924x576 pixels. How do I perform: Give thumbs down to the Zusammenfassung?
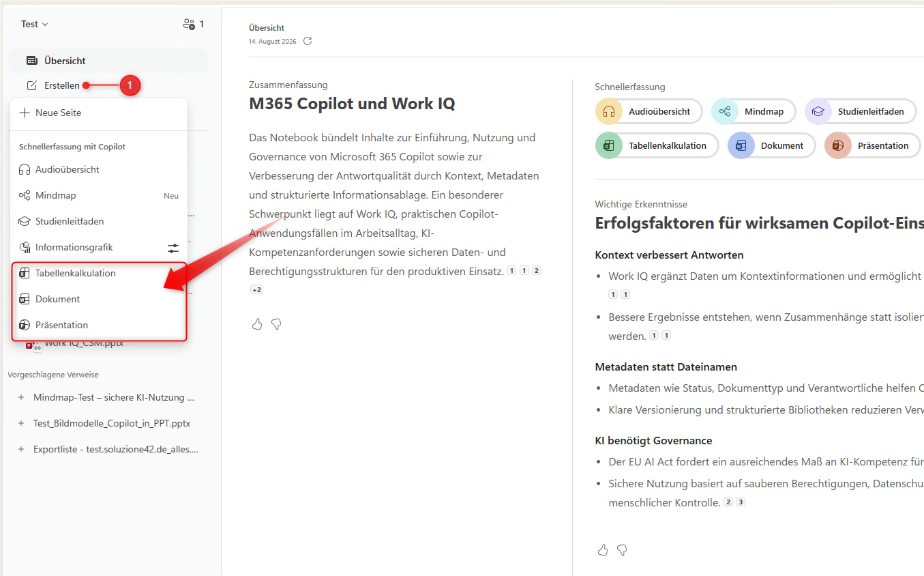click(x=276, y=324)
